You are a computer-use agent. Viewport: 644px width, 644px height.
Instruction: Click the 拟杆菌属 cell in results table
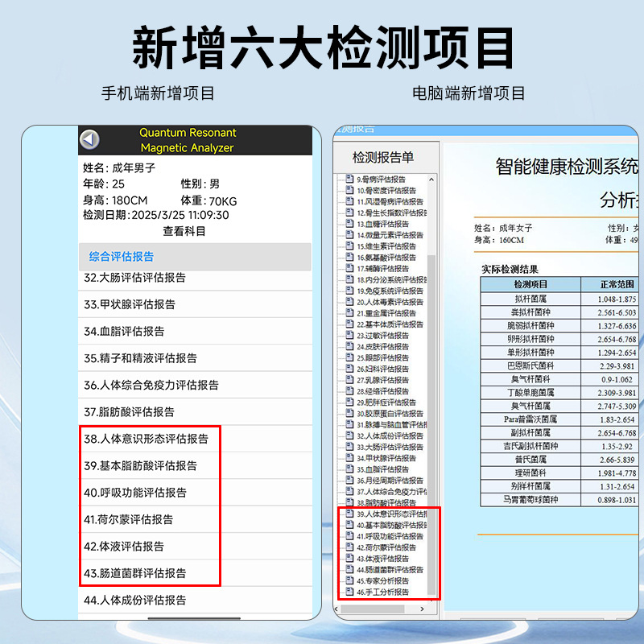(x=530, y=299)
